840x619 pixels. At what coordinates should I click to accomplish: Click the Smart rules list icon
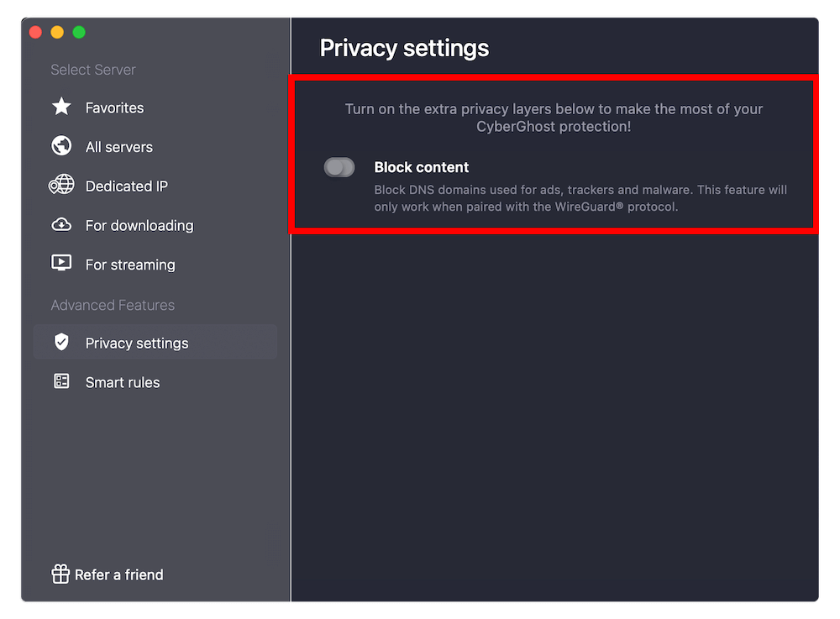(61, 381)
